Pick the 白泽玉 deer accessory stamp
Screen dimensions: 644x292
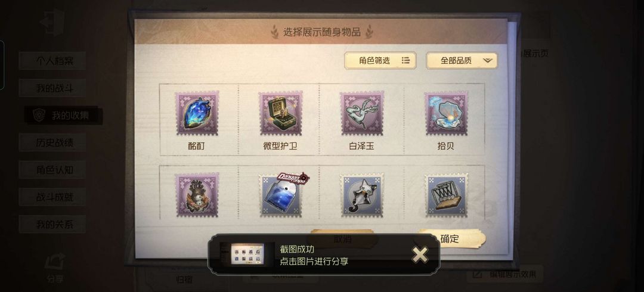362,114
